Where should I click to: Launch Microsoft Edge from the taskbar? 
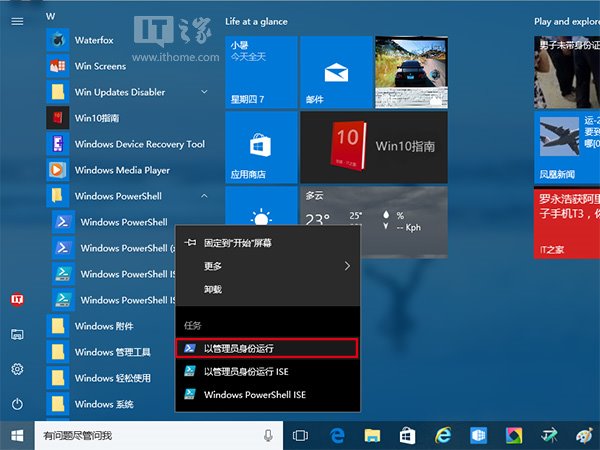[x=337, y=435]
